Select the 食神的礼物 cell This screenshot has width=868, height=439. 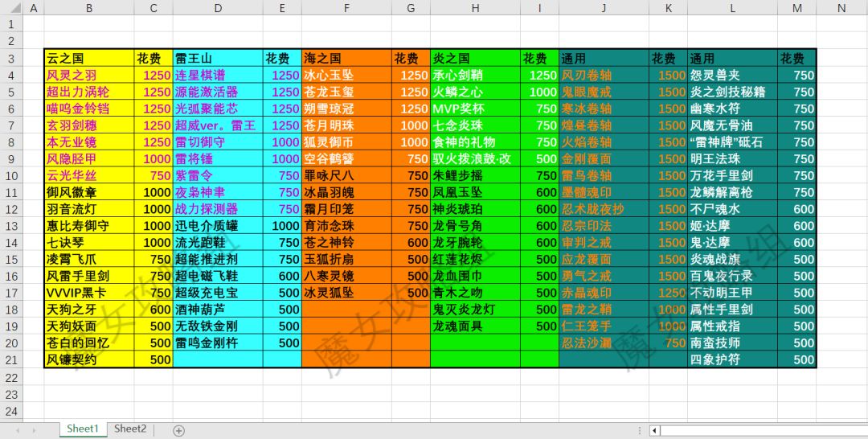tap(475, 142)
